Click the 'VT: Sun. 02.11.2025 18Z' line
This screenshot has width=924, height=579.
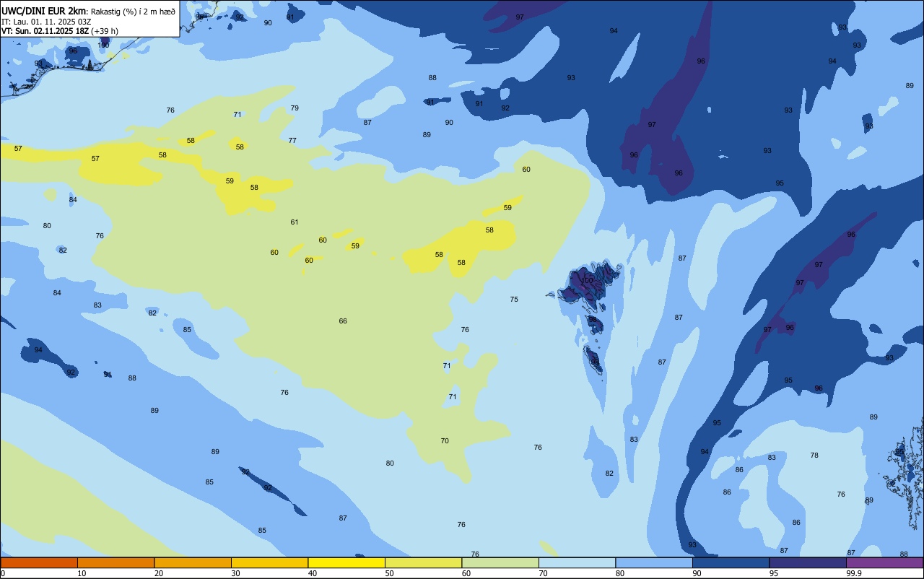tap(45, 31)
